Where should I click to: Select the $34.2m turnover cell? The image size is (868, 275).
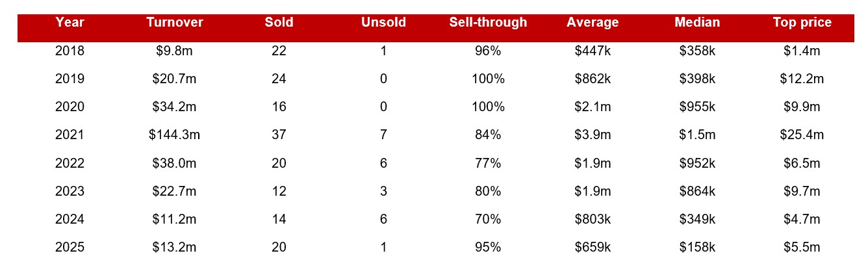point(175,107)
